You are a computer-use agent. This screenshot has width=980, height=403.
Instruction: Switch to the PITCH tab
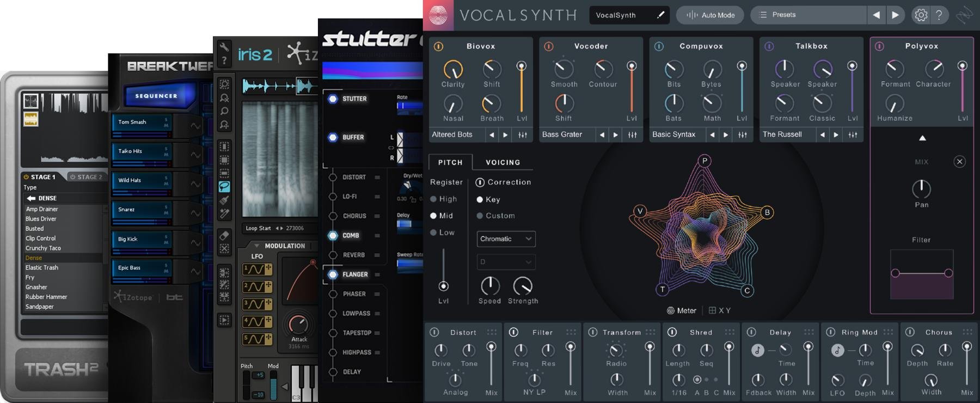click(450, 162)
